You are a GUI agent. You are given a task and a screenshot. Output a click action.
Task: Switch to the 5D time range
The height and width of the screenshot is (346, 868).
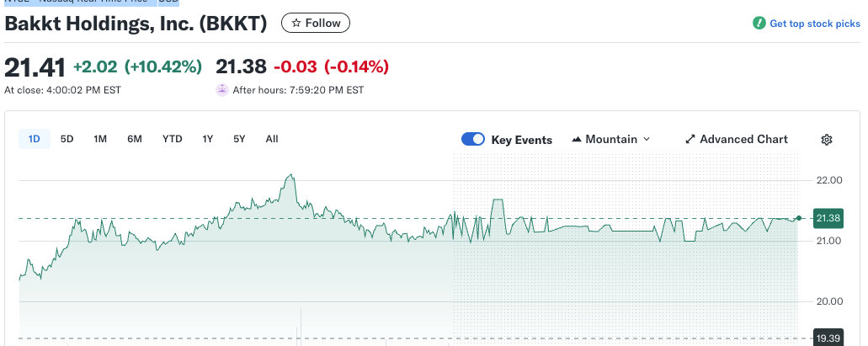pos(67,139)
